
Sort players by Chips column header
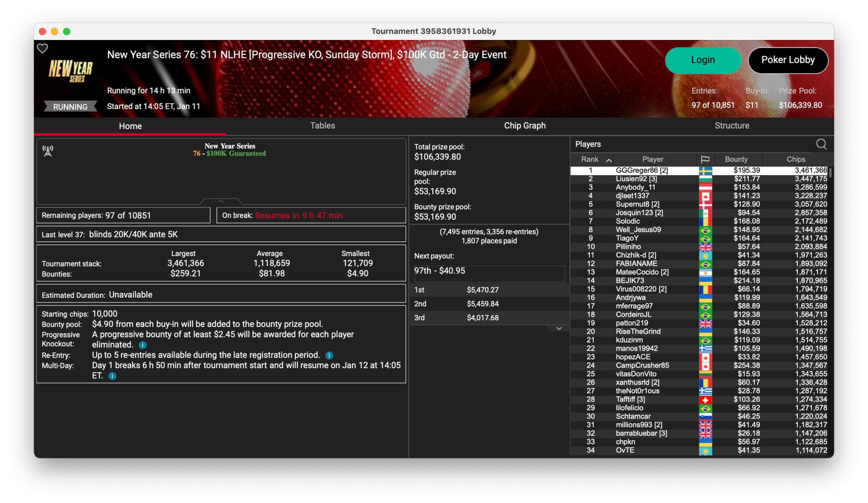(x=795, y=159)
